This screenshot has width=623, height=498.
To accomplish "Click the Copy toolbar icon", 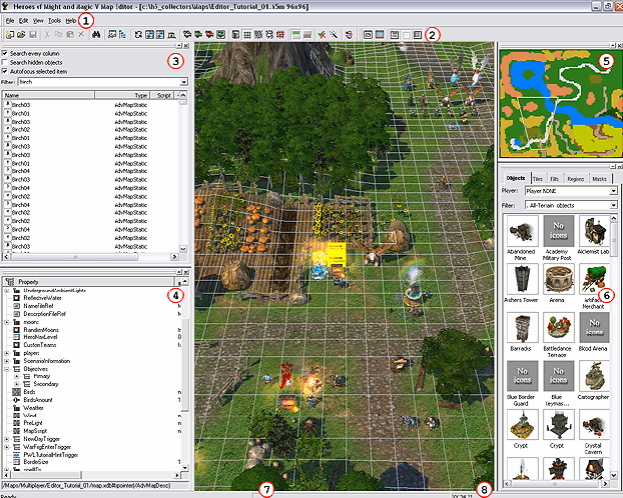I will pyautogui.click(x=58, y=35).
